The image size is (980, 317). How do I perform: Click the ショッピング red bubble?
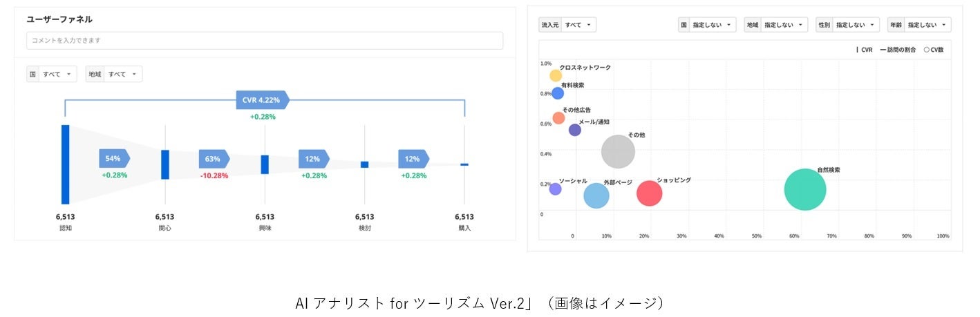(x=649, y=193)
